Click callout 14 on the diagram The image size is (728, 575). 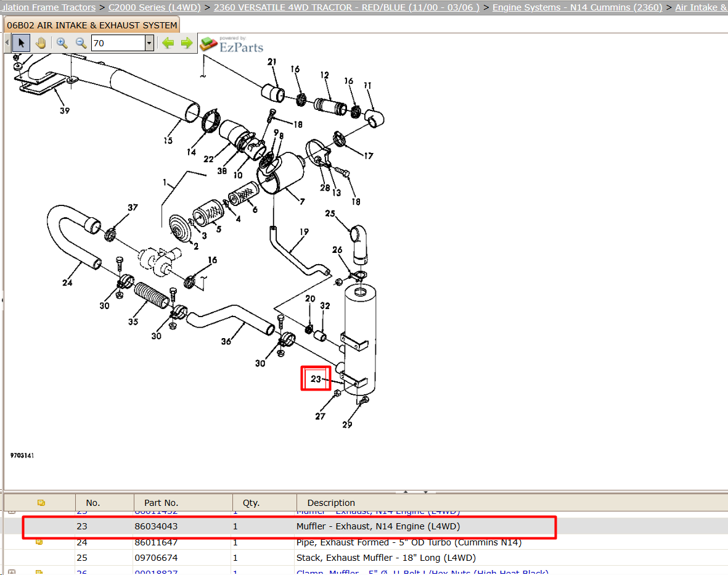coord(191,152)
